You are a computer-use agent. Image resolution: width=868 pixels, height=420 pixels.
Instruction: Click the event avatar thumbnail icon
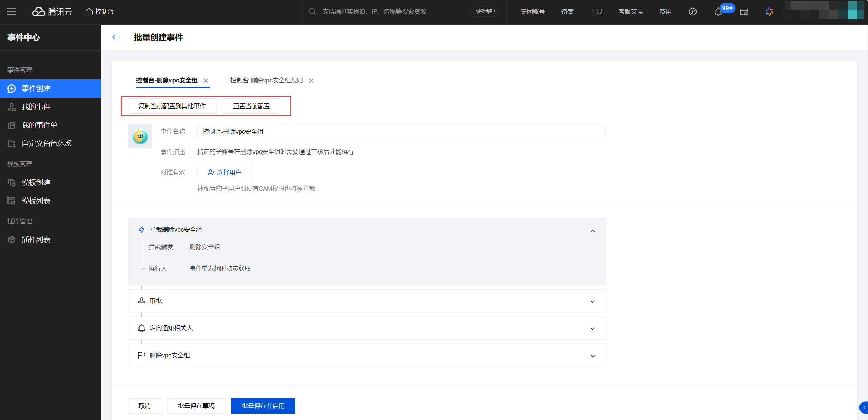coord(140,136)
